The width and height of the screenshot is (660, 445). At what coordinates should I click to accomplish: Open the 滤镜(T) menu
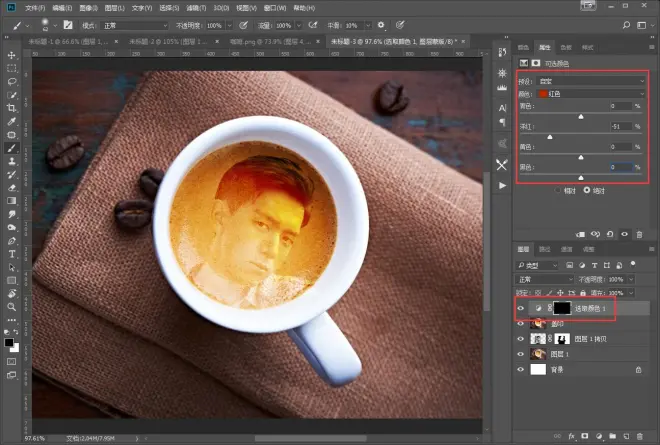coord(196,8)
